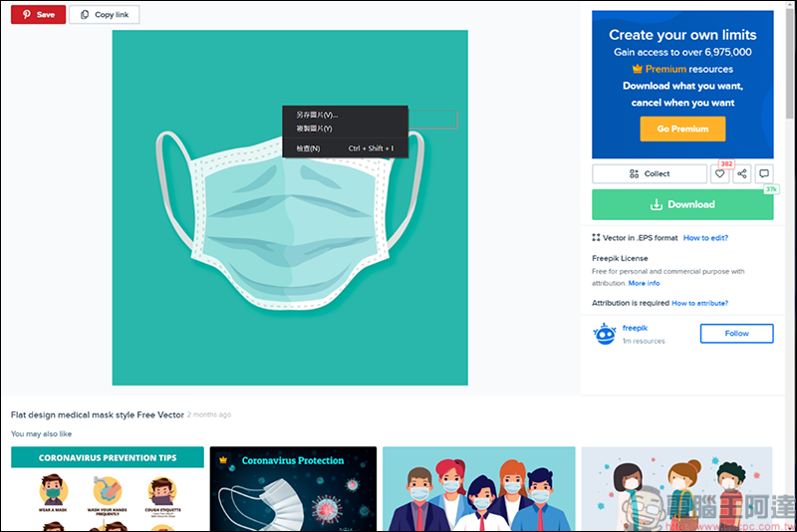Follow the freepik author

pos(736,334)
